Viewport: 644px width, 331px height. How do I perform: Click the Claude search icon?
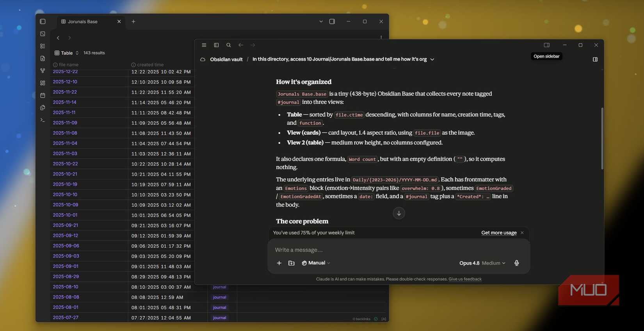click(229, 45)
